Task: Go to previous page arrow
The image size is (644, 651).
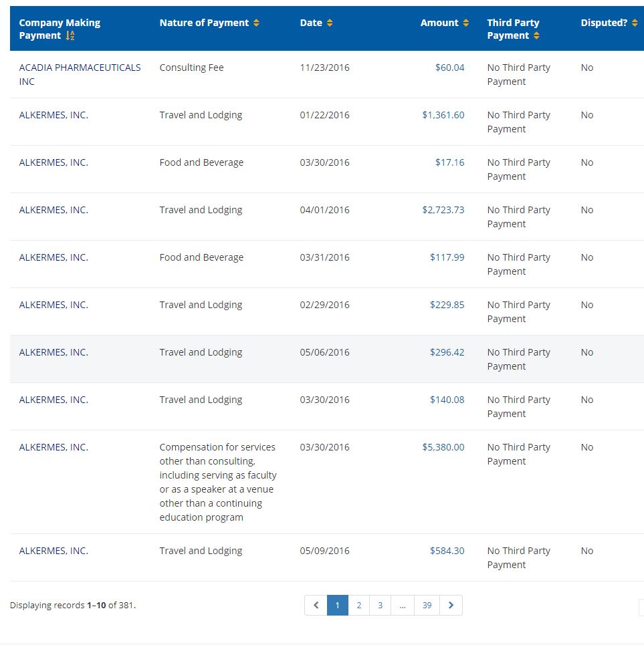Action: tap(316, 606)
